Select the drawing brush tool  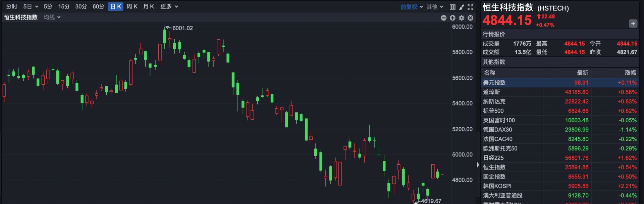pyautogui.click(x=462, y=7)
